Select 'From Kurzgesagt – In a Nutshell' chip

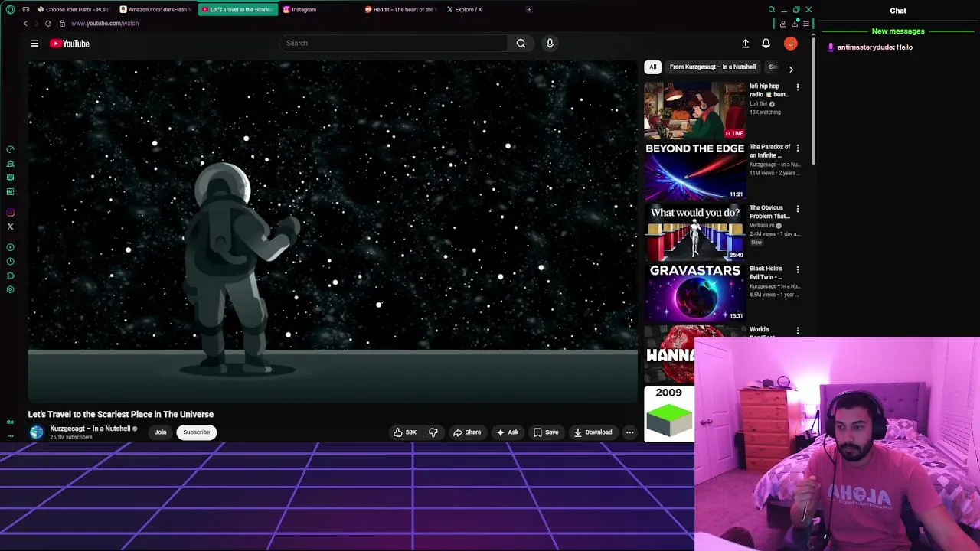click(x=713, y=67)
